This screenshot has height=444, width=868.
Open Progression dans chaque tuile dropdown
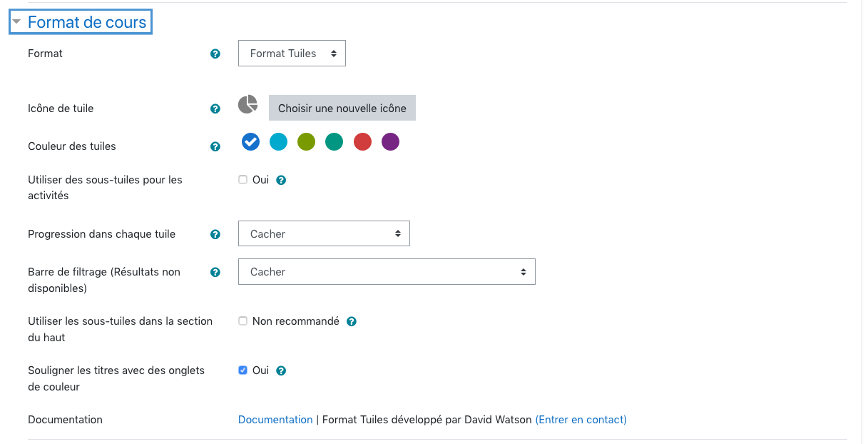click(x=324, y=234)
